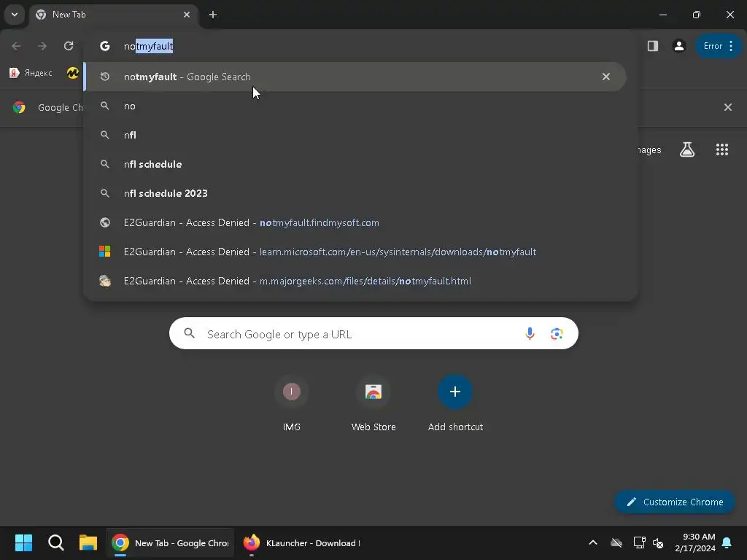The width and height of the screenshot is (747, 560).
Task: Click the Google G icon in address bar
Action: click(x=105, y=46)
